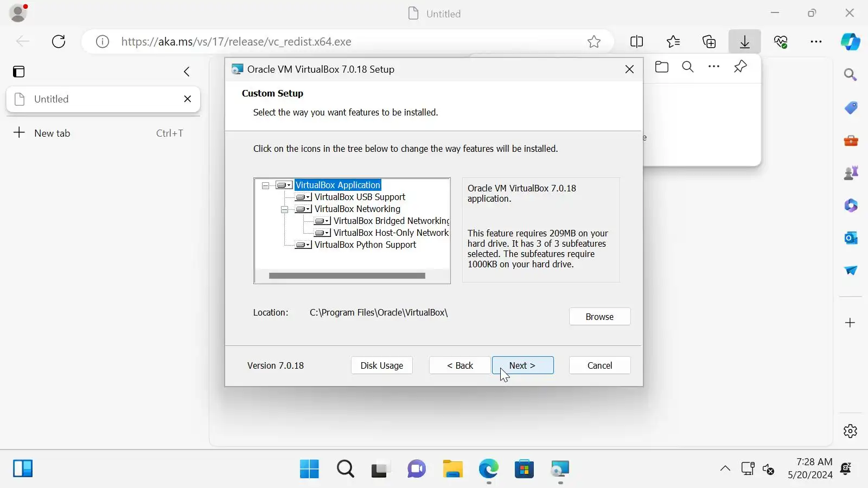This screenshot has width=868, height=488.
Task: Select VirtualBox Host-Only Network feature label
Action: [x=391, y=233]
